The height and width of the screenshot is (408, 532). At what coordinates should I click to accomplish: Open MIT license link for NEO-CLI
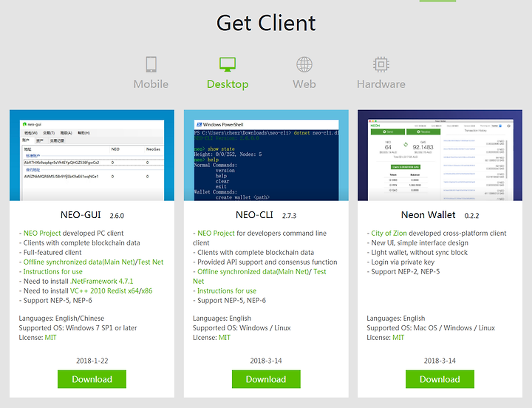(x=225, y=337)
